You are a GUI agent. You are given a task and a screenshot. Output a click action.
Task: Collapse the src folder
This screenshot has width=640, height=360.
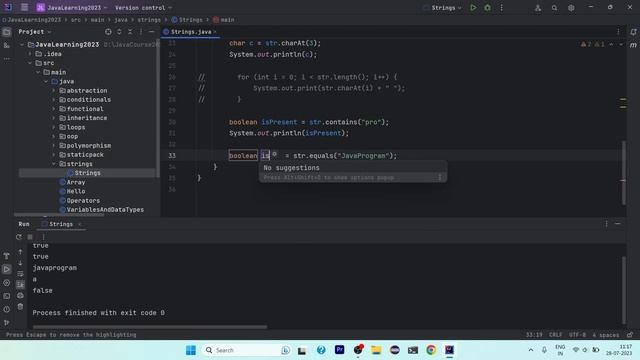point(30,63)
